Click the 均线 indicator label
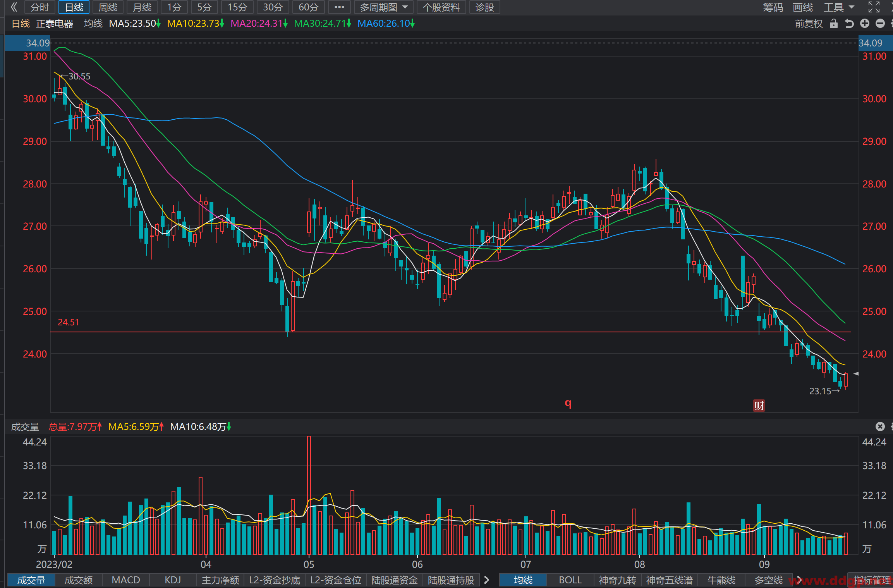893x588 pixels. tap(93, 24)
